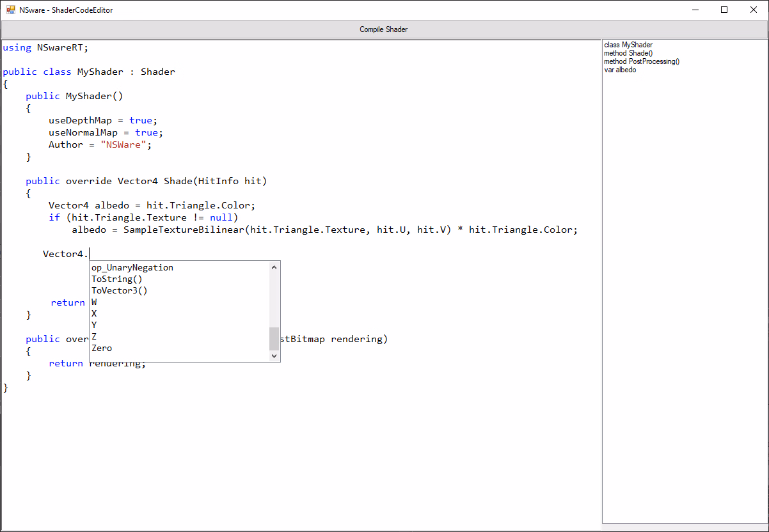Pick ToVector3() from the suggestion list

[120, 290]
